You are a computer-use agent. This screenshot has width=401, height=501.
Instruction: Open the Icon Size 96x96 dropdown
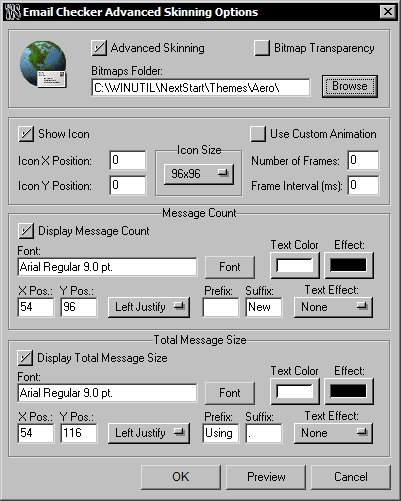click(199, 174)
